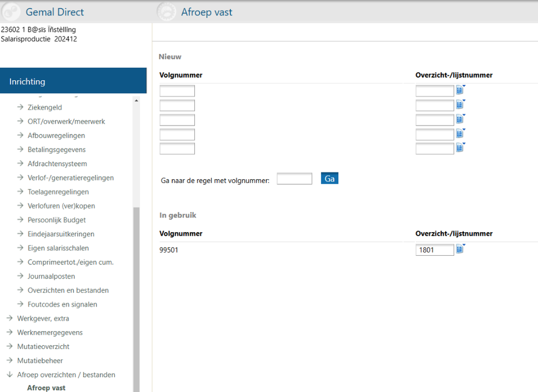
Task: Open Overzichten en bestanden item
Action: click(x=68, y=290)
